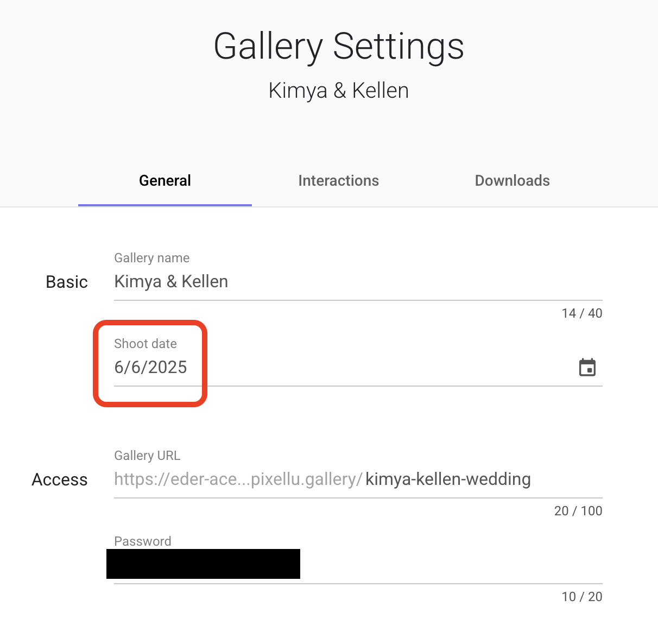Image resolution: width=658 pixels, height=644 pixels.
Task: Open the shoot date calendar picker icon
Action: coord(587,368)
